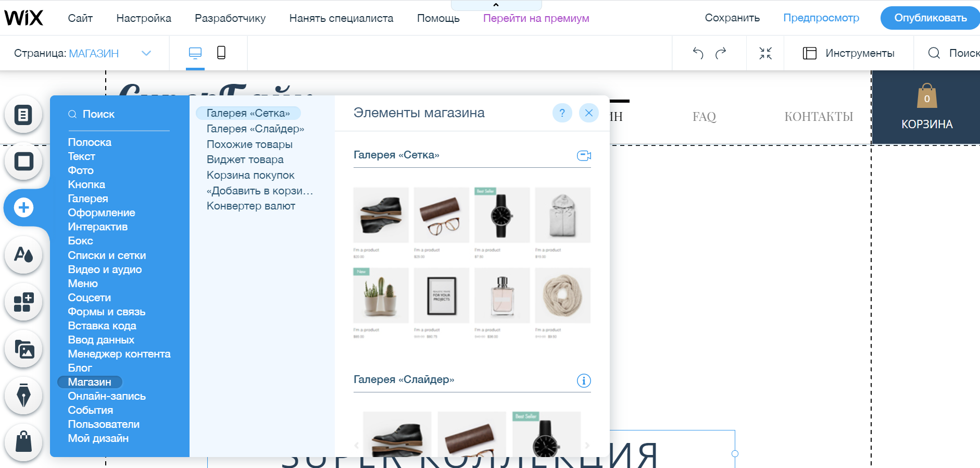Image resolution: width=980 pixels, height=468 pixels.
Task: Click the redo arrow icon
Action: pos(721,53)
